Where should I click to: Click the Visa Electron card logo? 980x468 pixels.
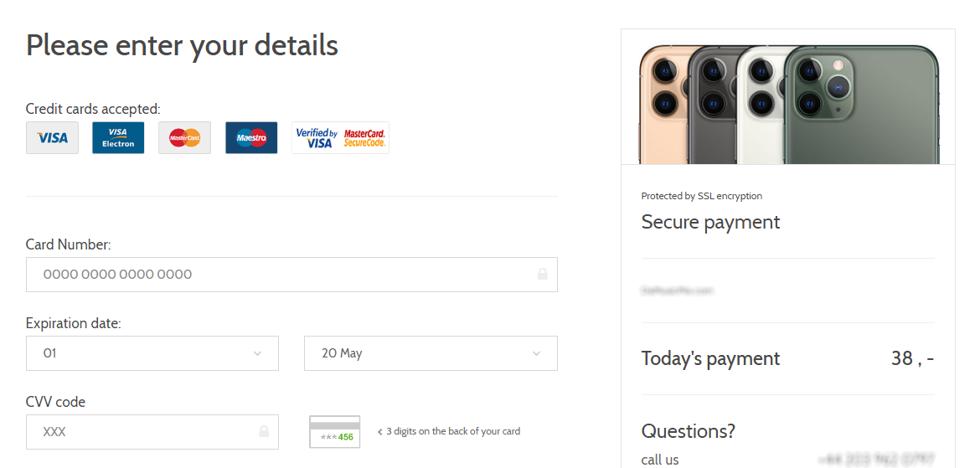pos(118,138)
